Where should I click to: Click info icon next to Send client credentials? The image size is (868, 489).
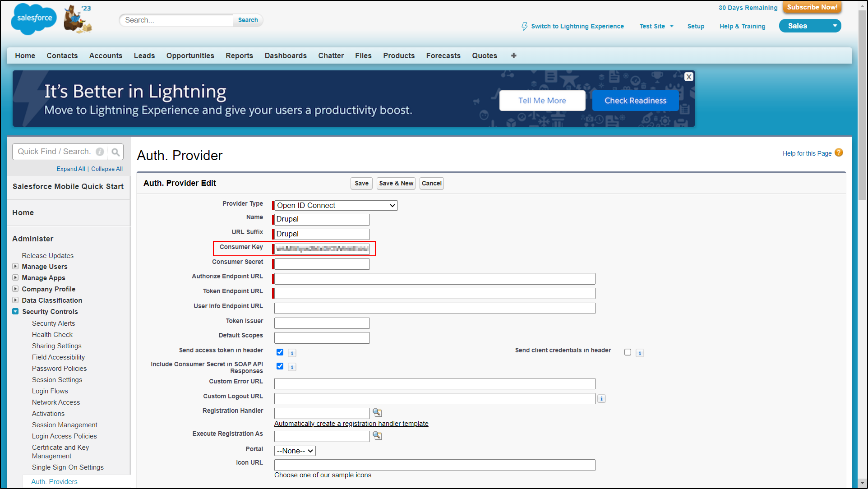[640, 353]
